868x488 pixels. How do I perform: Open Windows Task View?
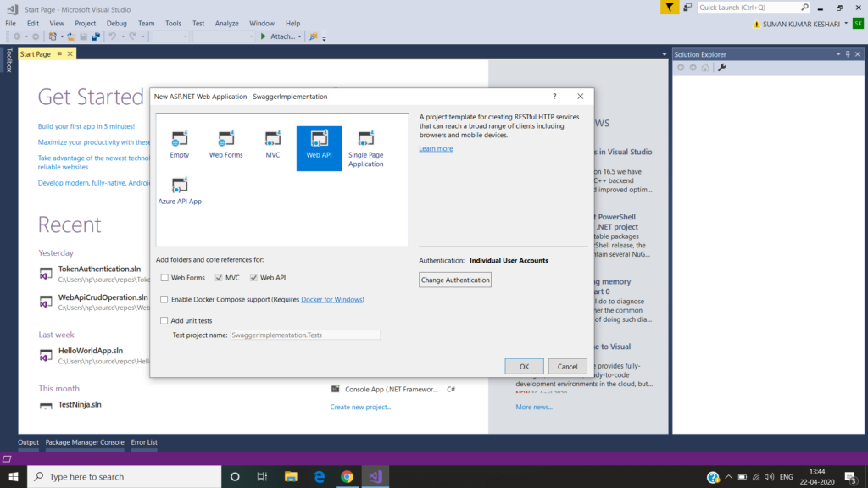tap(263, 476)
